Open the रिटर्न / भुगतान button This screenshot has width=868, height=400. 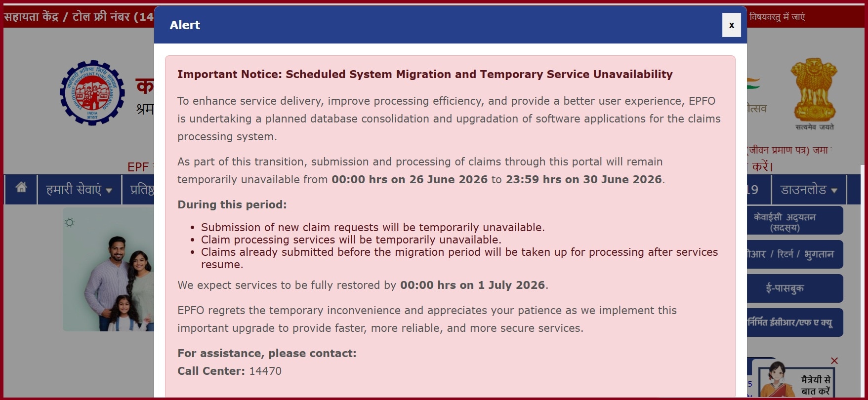tap(795, 254)
